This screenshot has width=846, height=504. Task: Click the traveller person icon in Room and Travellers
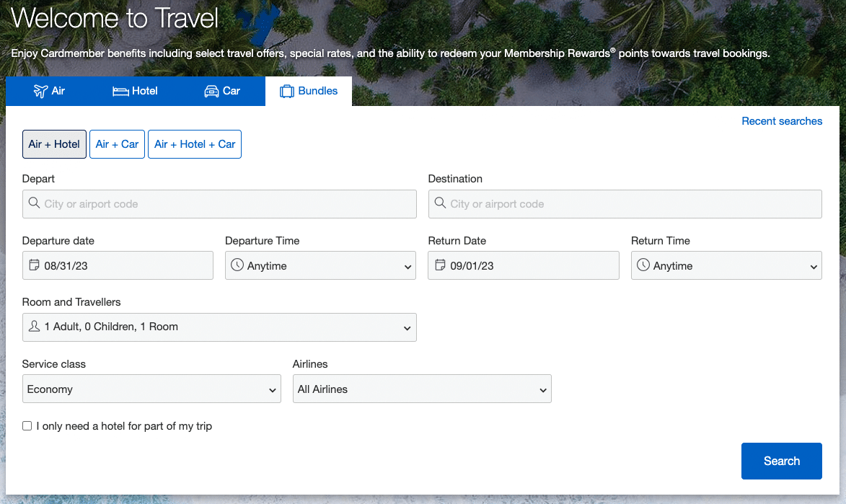pos(33,327)
